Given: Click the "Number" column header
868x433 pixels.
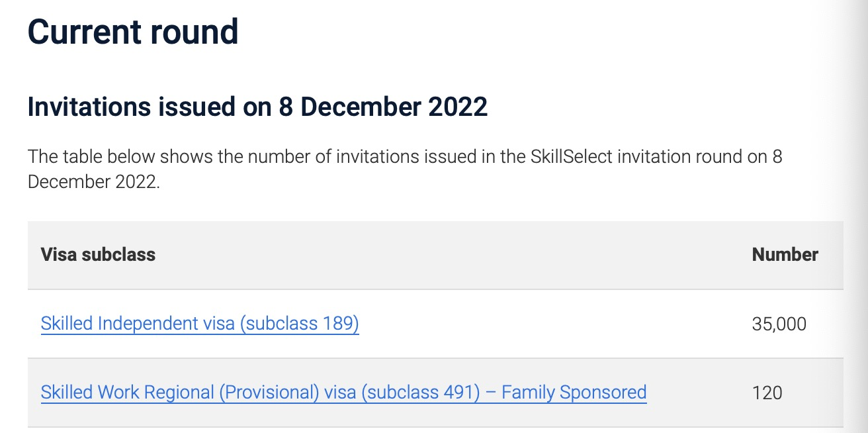Looking at the screenshot, I should [x=785, y=255].
